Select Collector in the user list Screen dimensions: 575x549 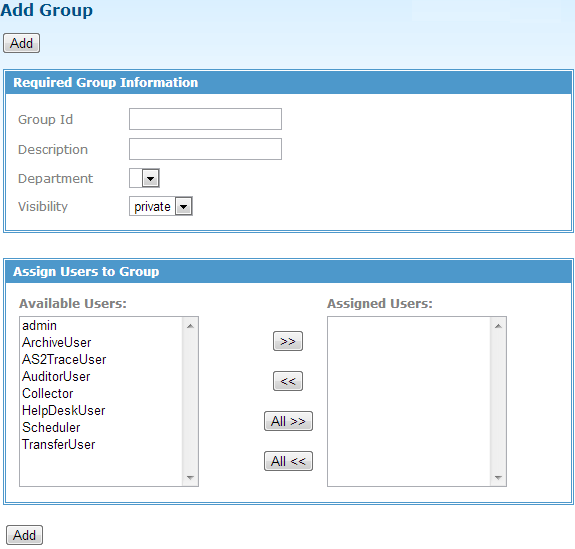(102, 394)
